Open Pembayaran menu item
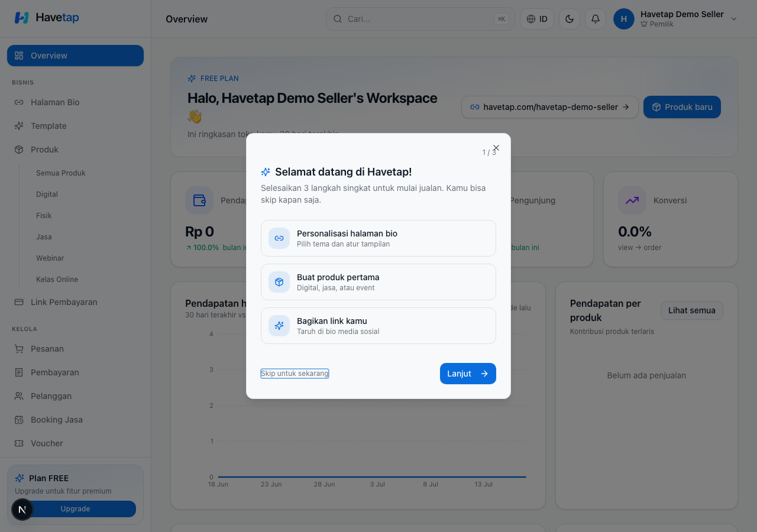 (x=75, y=372)
